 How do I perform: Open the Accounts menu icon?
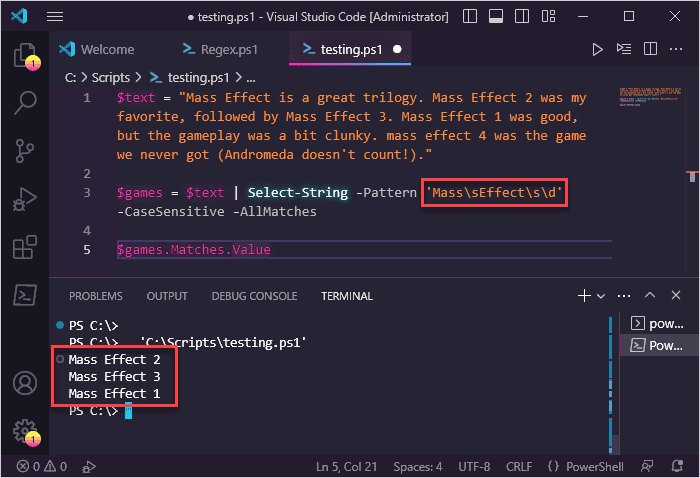tap(25, 382)
